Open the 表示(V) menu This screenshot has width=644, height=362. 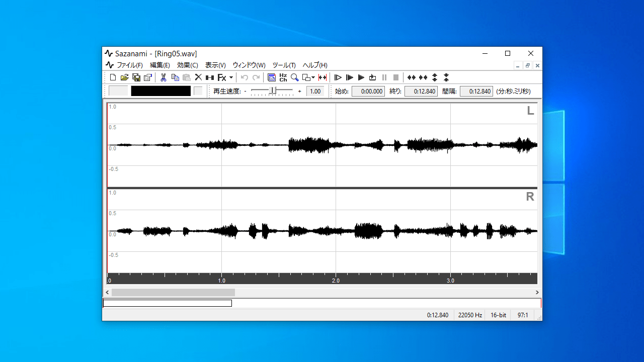point(215,65)
